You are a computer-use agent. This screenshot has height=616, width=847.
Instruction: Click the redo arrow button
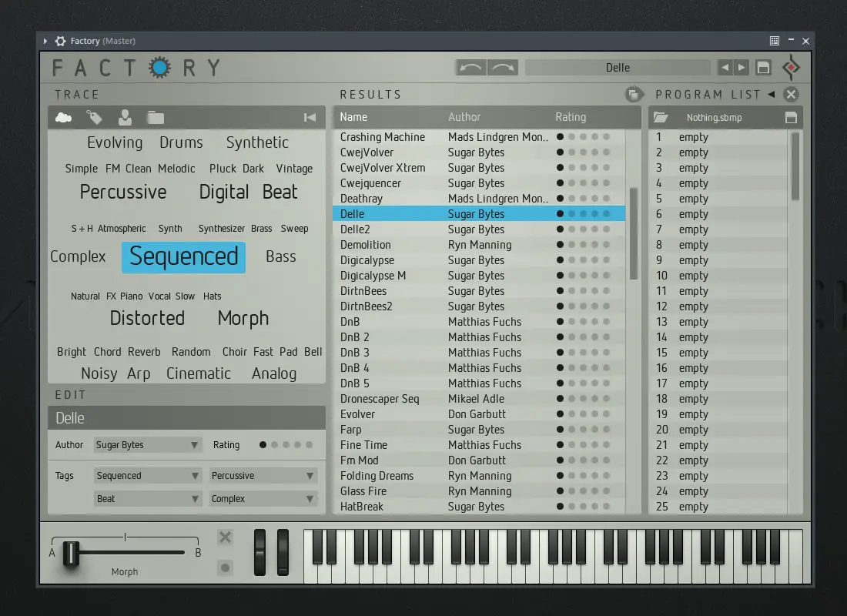click(x=503, y=68)
